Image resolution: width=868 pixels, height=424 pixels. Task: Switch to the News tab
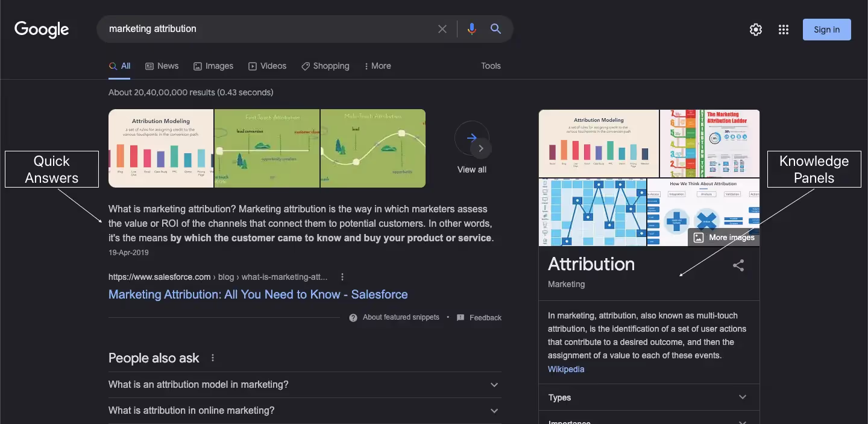162,66
